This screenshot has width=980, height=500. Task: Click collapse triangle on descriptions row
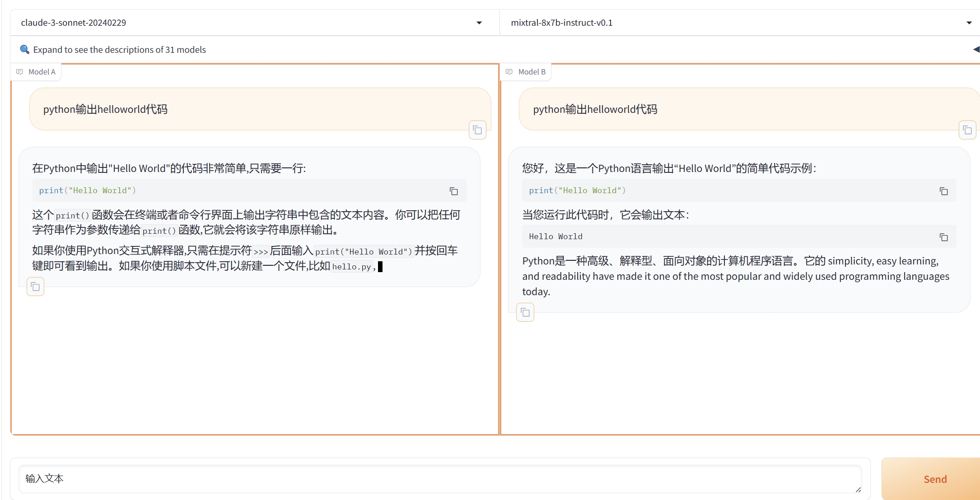(x=976, y=49)
